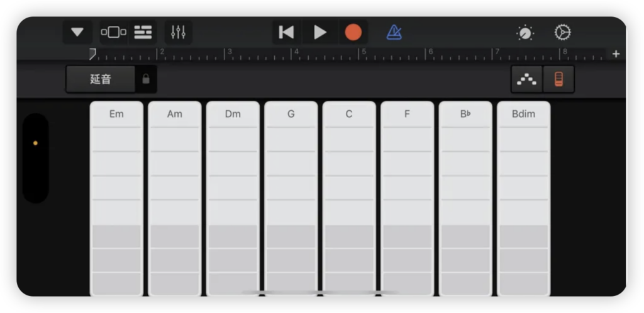The image size is (644, 313).
Task: Click the pitch slider on the left
Action: pos(36,158)
